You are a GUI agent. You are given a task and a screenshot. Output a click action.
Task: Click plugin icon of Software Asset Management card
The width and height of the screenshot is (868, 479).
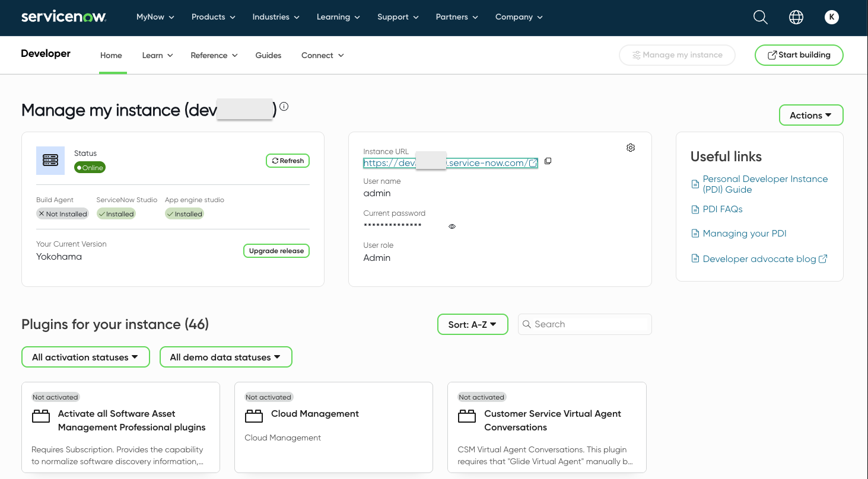tap(41, 416)
